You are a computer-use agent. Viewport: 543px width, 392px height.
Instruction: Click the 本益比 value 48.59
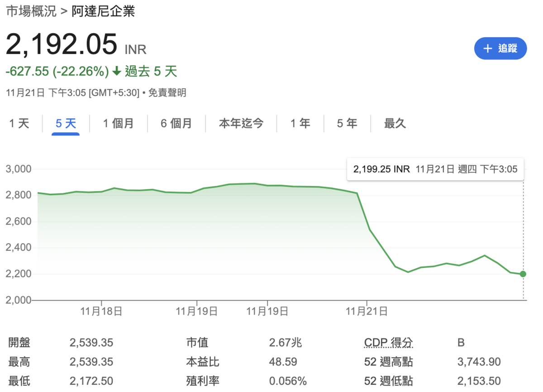coord(283,362)
